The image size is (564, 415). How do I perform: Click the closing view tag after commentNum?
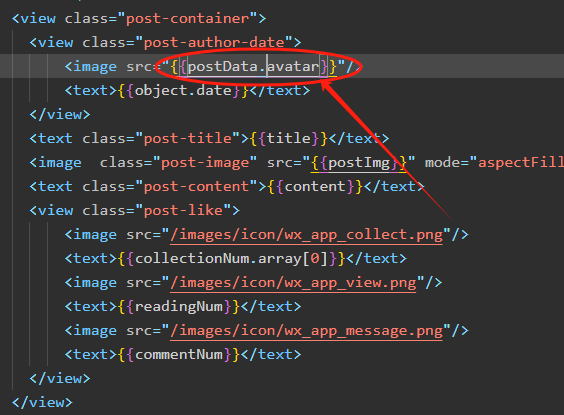click(x=60, y=379)
